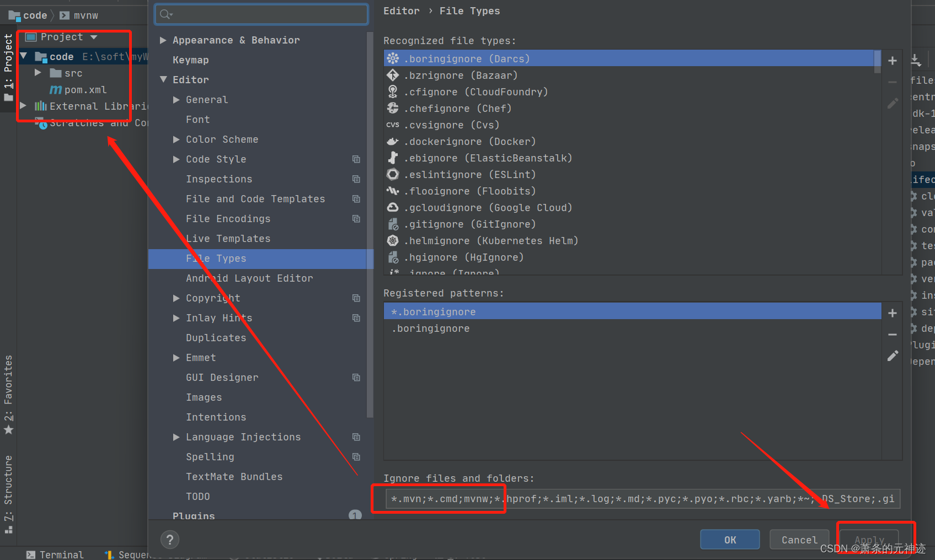Screen dimensions: 935x560
Task: Select the .boringignore pattern without asterisk
Action: [632, 328]
